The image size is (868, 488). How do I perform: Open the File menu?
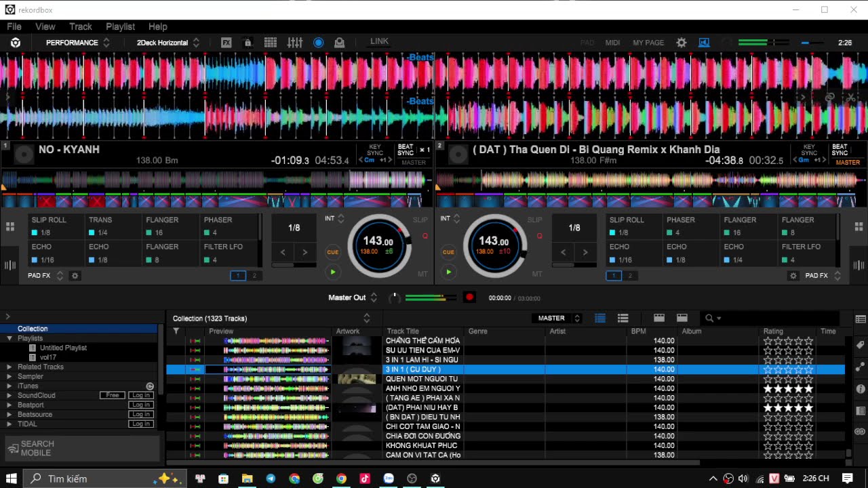pyautogui.click(x=14, y=26)
